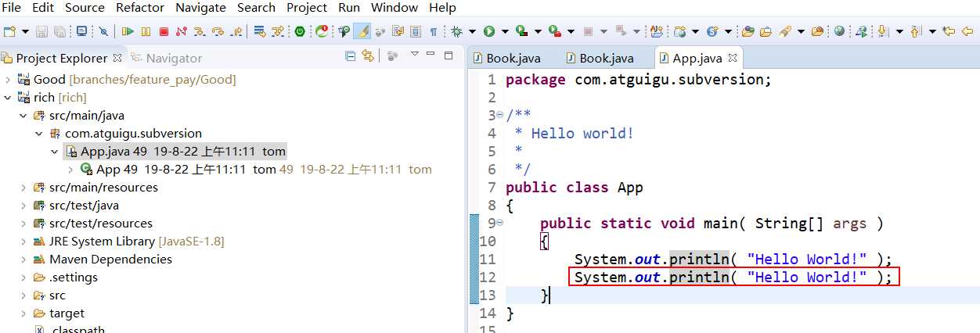
Task: Open the New wizard dropdown arrow
Action: 25,31
